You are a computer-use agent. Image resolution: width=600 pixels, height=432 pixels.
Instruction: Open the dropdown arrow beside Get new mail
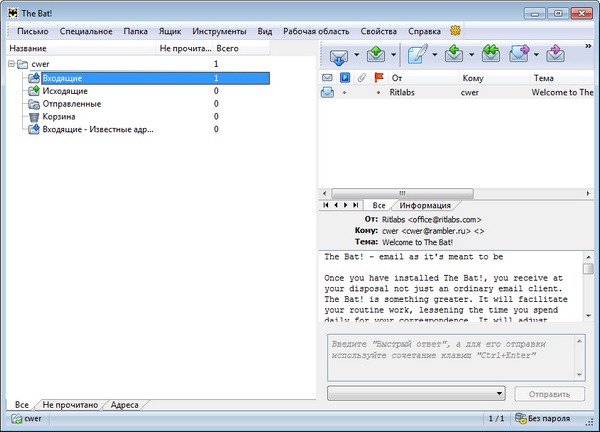[359, 54]
